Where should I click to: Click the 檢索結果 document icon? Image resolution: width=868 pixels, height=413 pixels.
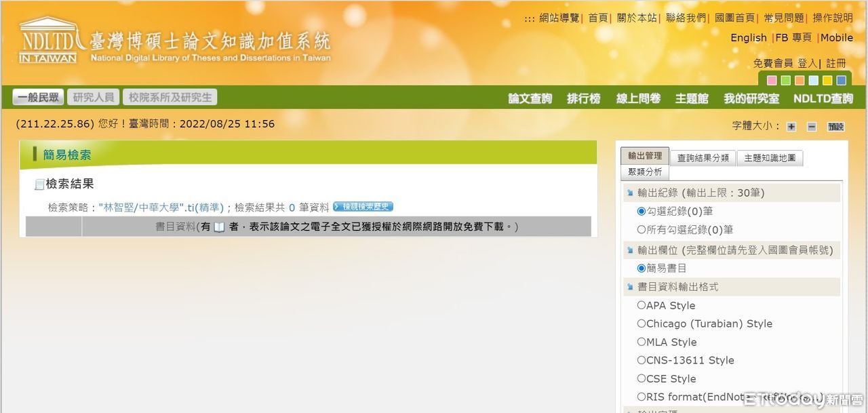(39, 184)
